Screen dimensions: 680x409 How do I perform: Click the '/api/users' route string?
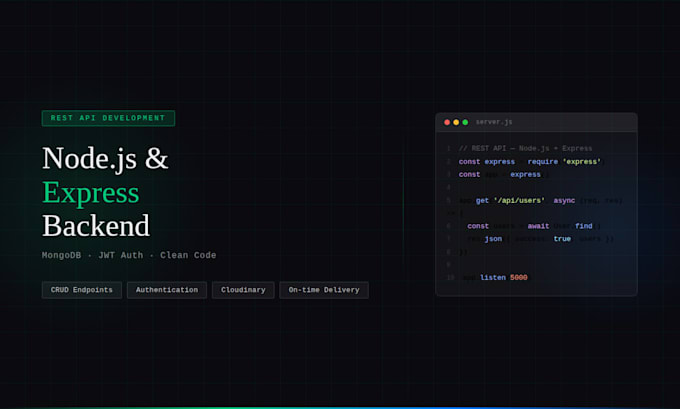pos(519,200)
